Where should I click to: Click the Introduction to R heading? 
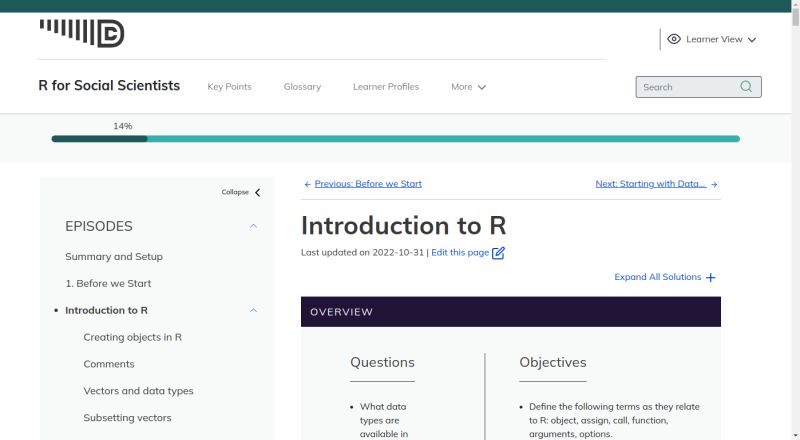click(404, 226)
